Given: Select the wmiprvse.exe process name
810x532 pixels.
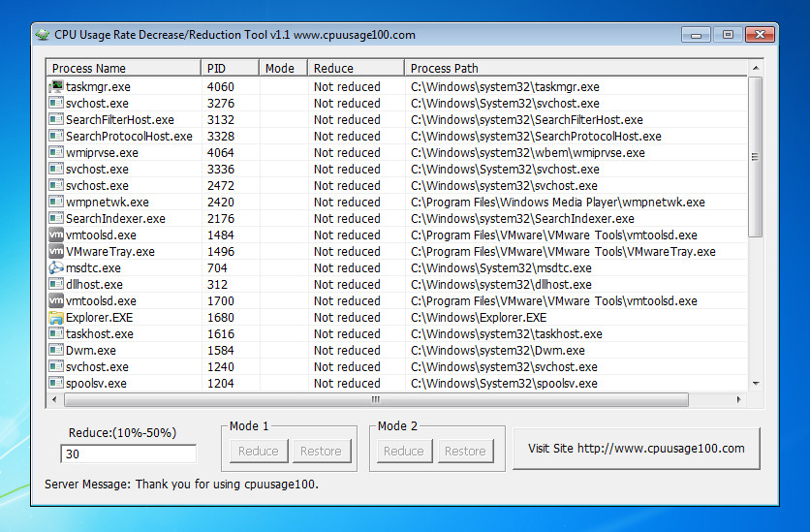Looking at the screenshot, I should click(x=102, y=153).
